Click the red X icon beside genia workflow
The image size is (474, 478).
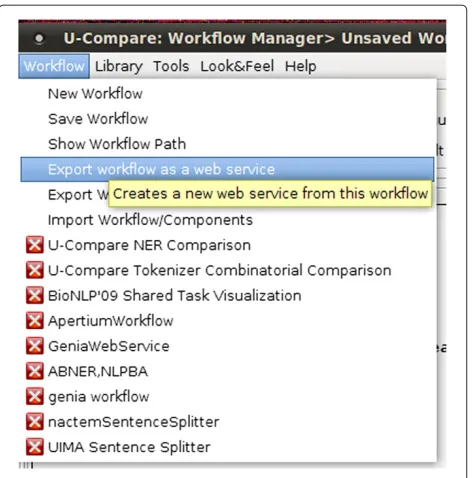click(35, 397)
